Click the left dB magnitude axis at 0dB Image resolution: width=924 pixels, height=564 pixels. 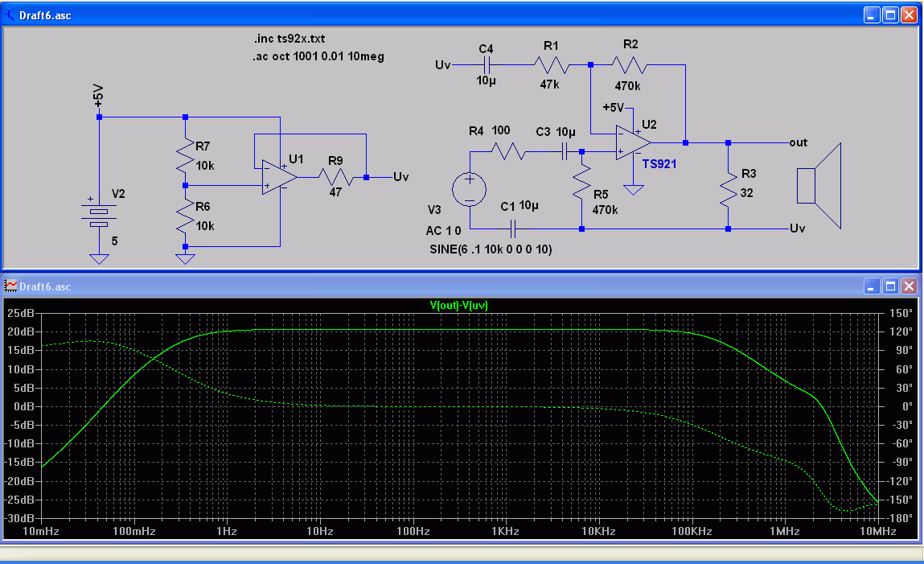(24, 406)
